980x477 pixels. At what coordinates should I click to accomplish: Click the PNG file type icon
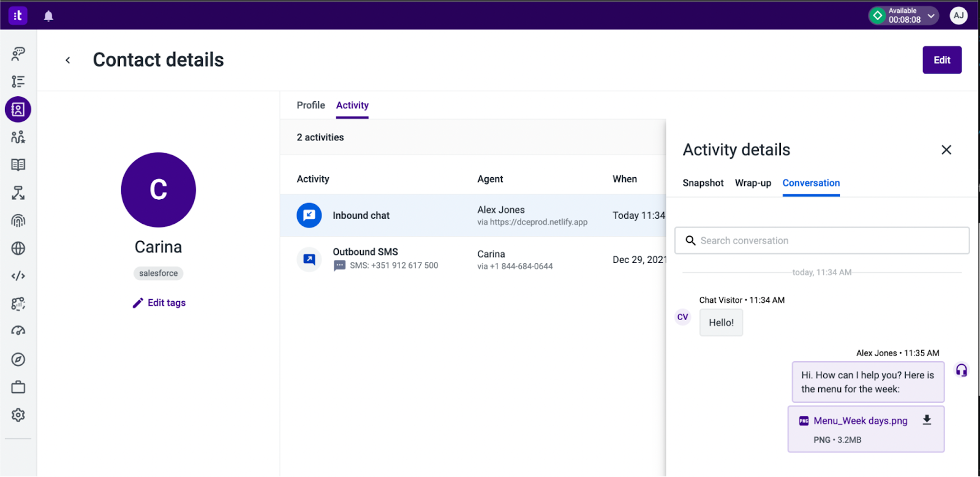point(804,421)
